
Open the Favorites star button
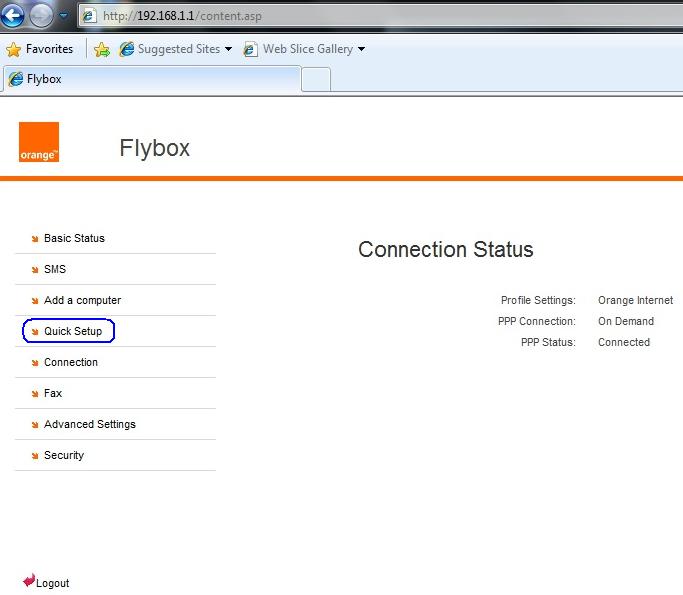tap(40, 49)
